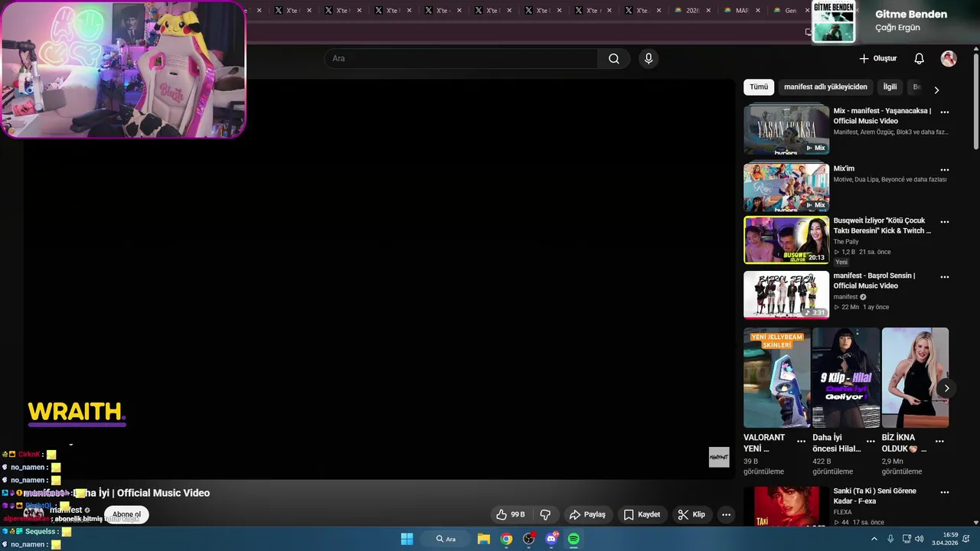
Task: Open options for Sanki (Ta Ki) video
Action: [x=945, y=493]
